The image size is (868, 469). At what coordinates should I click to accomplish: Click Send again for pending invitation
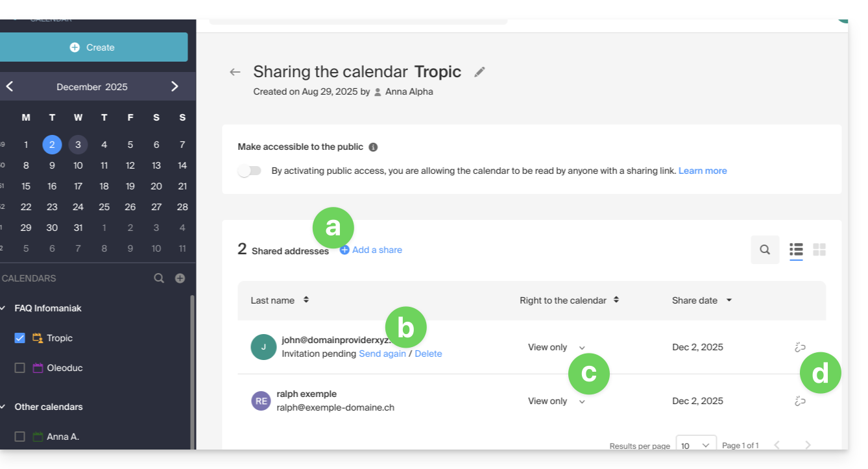(382, 354)
